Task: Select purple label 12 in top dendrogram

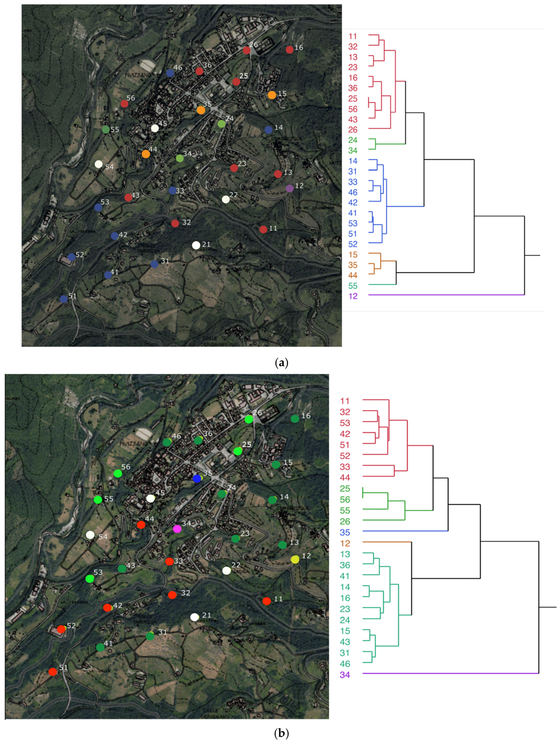Action: 353,296
